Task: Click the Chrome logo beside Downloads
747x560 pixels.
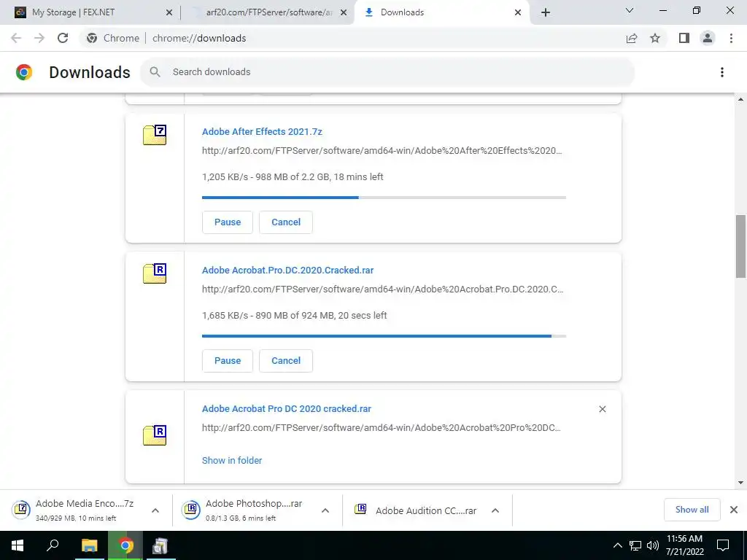Action: (x=24, y=72)
